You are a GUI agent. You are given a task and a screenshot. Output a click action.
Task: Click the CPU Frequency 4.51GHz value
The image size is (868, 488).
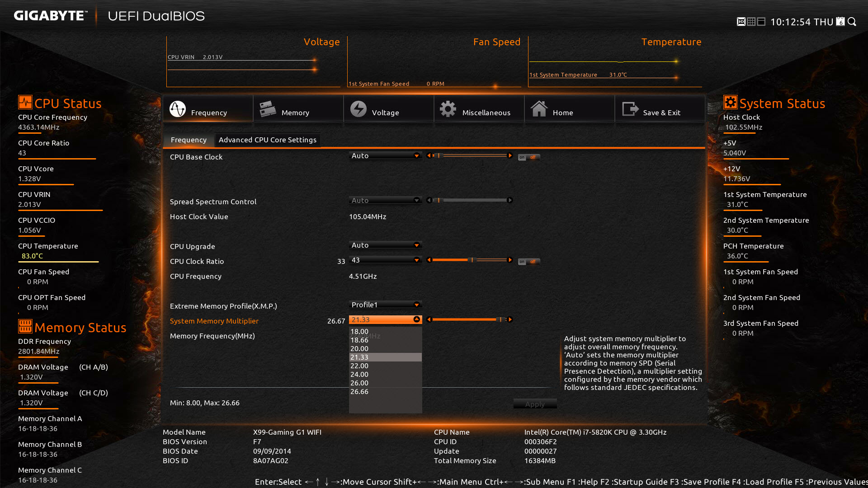point(363,276)
